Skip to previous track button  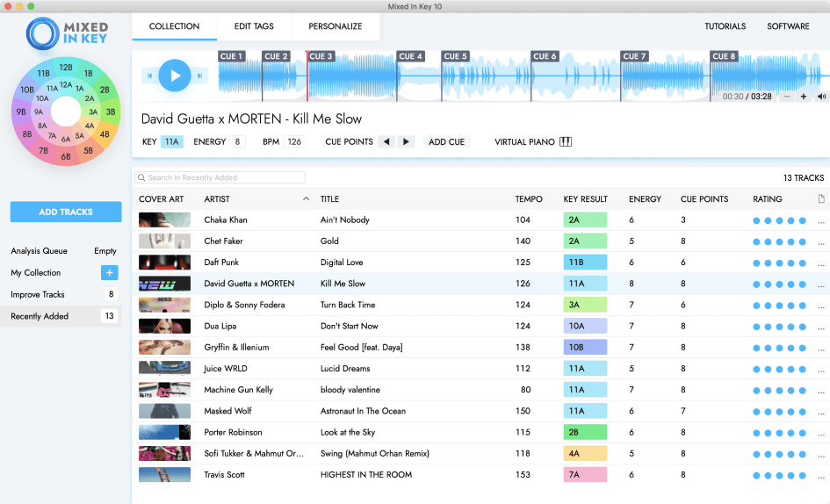pos(150,76)
